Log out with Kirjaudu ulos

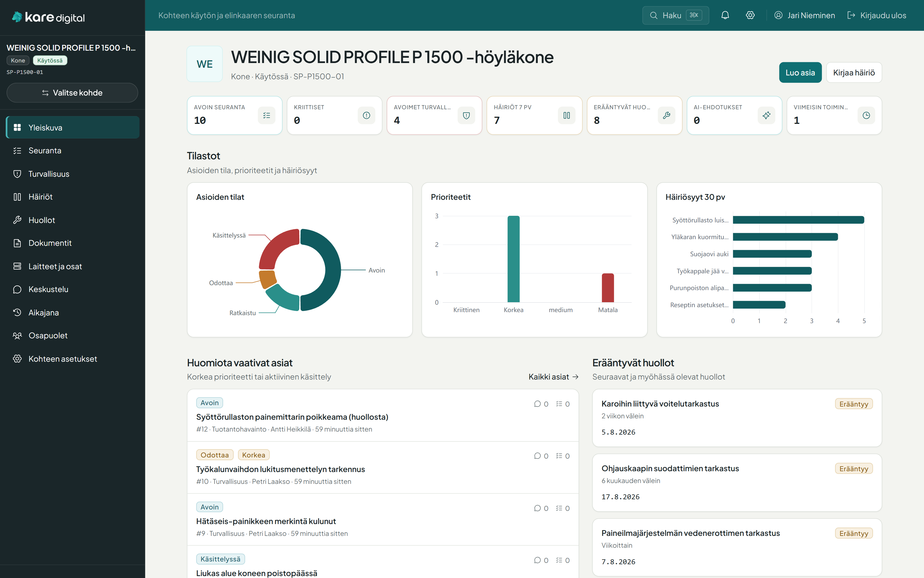coord(877,15)
